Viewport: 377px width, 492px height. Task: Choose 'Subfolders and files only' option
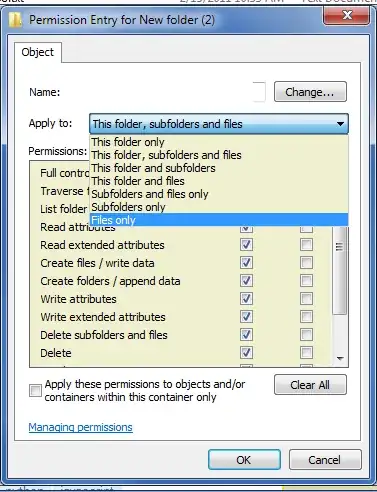pos(219,194)
